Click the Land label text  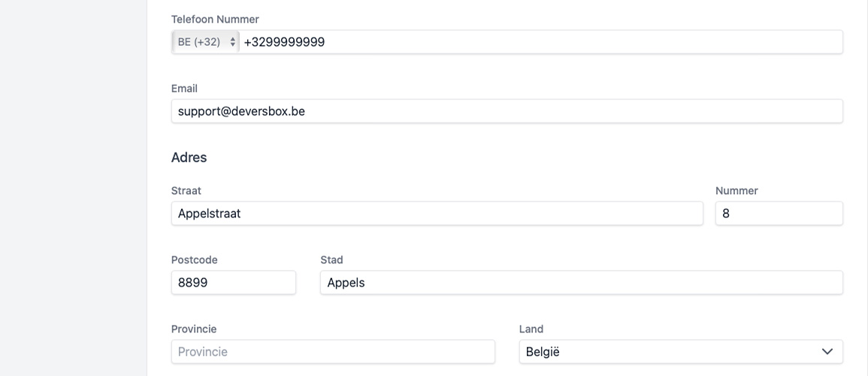coord(531,329)
